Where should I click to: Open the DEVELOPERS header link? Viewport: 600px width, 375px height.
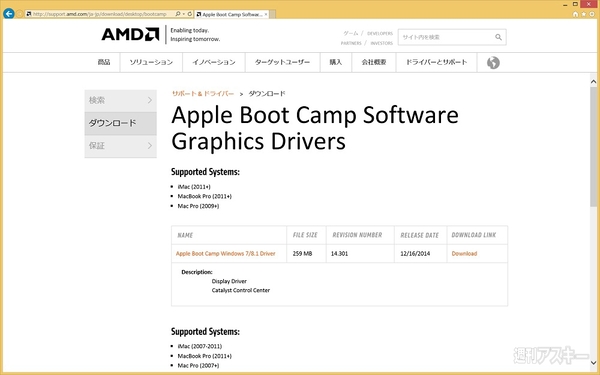point(380,33)
